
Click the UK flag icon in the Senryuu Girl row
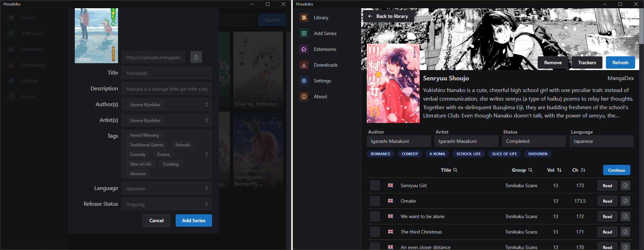coord(390,185)
